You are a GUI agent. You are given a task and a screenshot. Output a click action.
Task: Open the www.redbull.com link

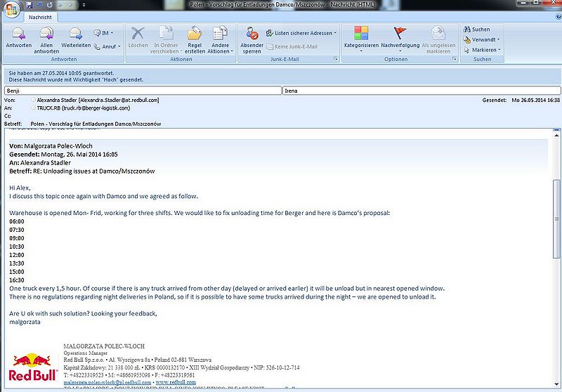(176, 382)
